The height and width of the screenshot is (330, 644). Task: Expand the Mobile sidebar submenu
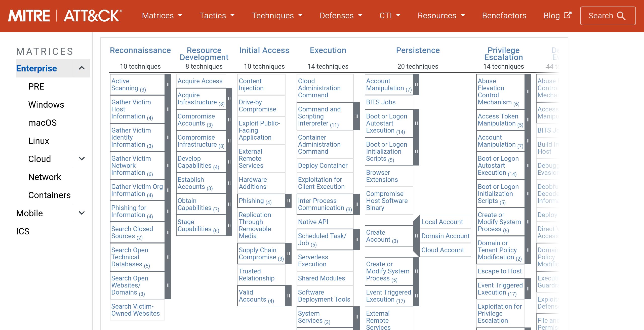(82, 213)
